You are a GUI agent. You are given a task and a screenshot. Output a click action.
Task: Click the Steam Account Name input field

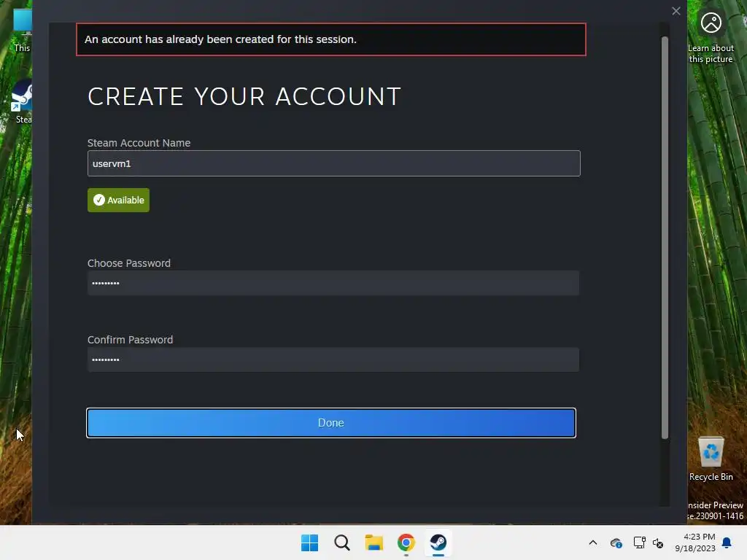coord(334,163)
